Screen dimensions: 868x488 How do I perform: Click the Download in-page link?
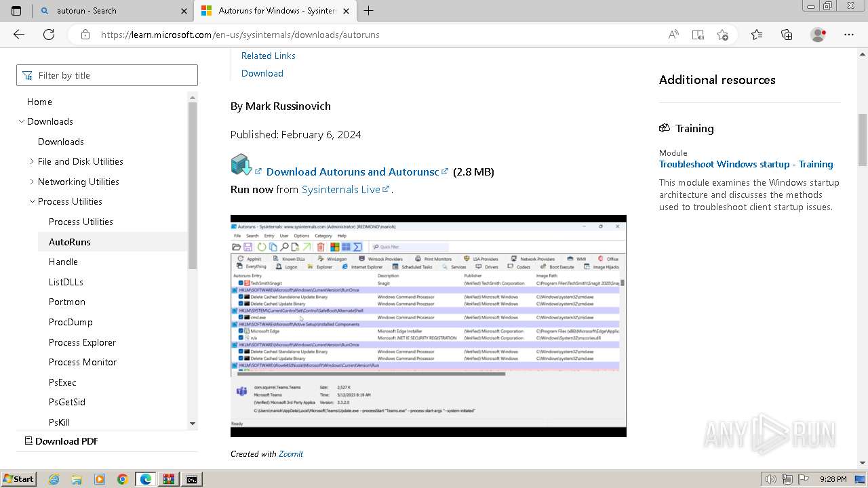click(262, 73)
